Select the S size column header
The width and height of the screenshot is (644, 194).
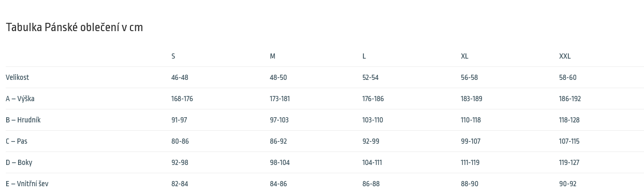pos(173,56)
